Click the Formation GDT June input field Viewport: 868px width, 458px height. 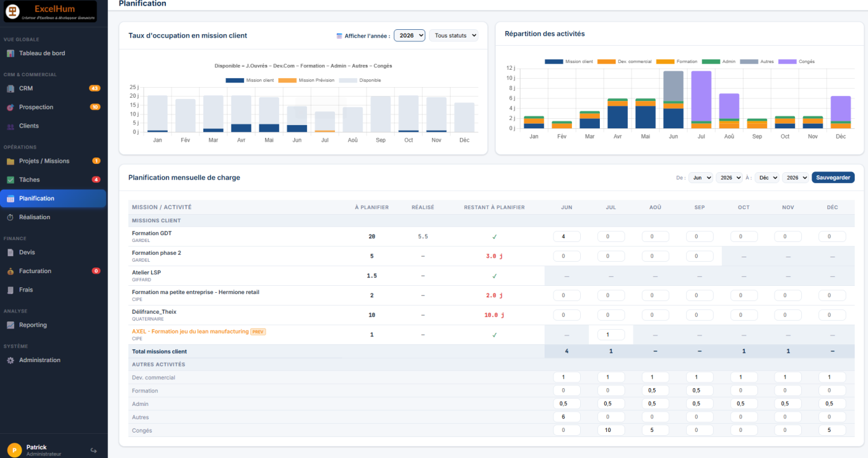pyautogui.click(x=567, y=236)
